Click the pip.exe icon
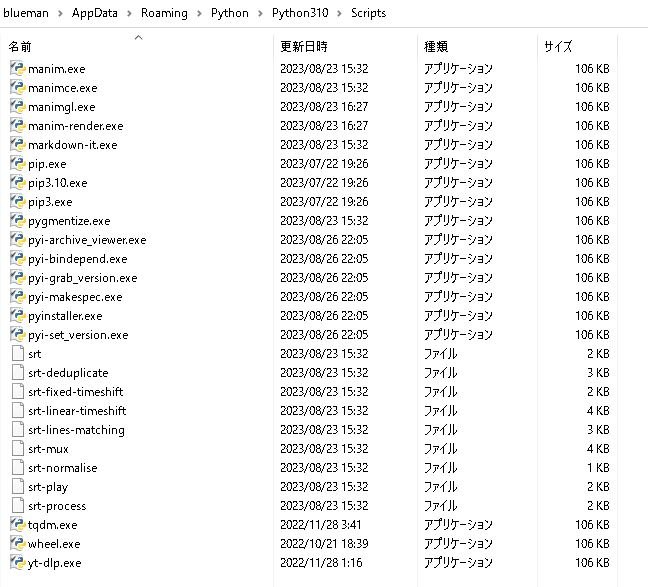Image resolution: width=648 pixels, height=587 pixels. [18, 163]
